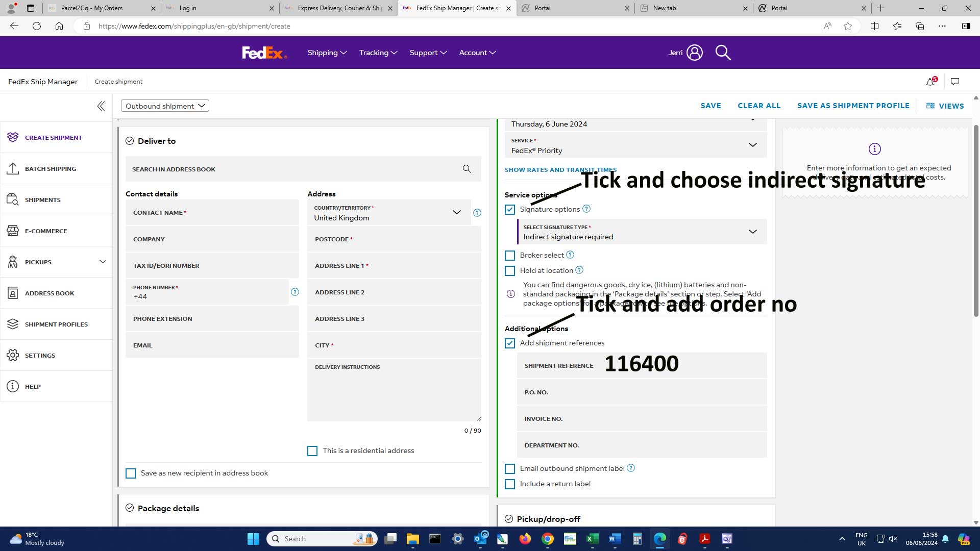Open the Outbound shipment dropdown
Screen dimensions: 980x551
pyautogui.click(x=165, y=106)
